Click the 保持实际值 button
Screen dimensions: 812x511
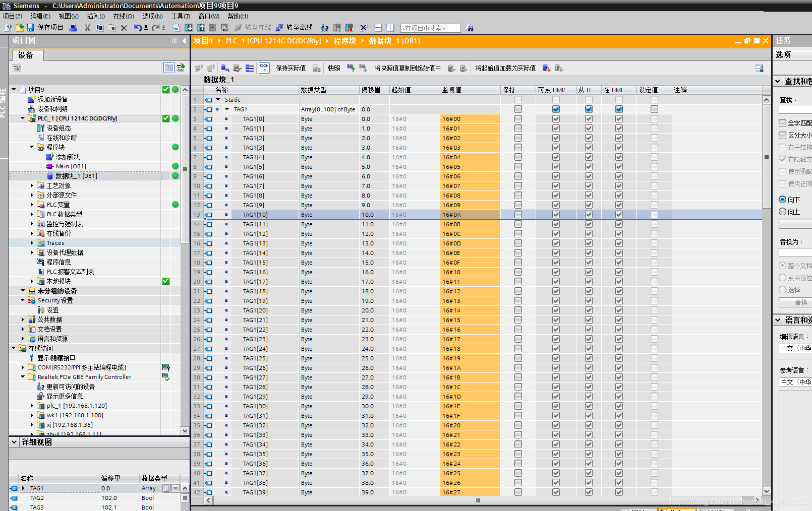291,68
